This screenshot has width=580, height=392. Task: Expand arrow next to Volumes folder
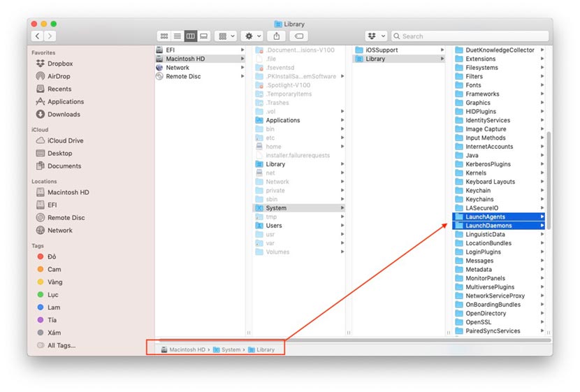click(x=342, y=252)
